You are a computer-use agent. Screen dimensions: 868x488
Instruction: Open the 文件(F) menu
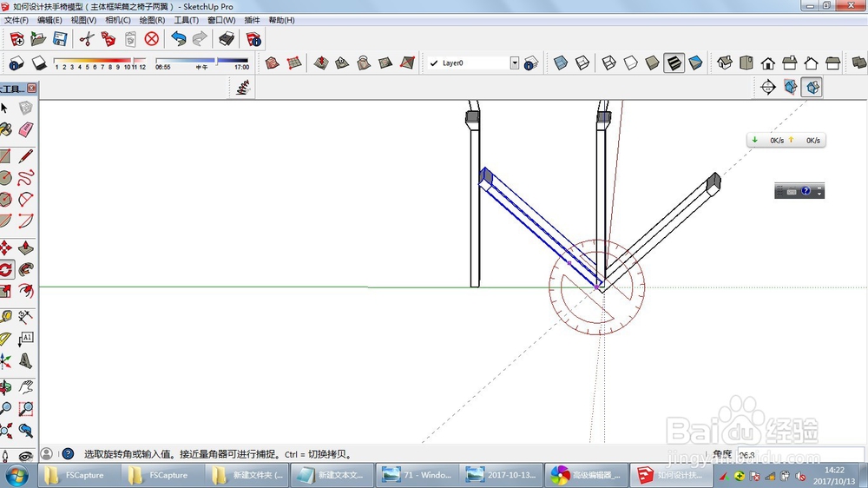coord(16,20)
